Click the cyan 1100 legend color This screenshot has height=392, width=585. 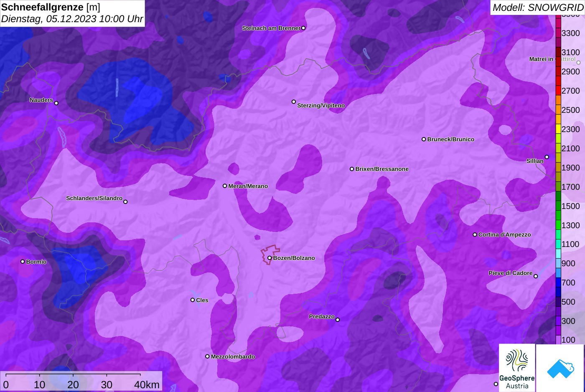click(x=558, y=244)
